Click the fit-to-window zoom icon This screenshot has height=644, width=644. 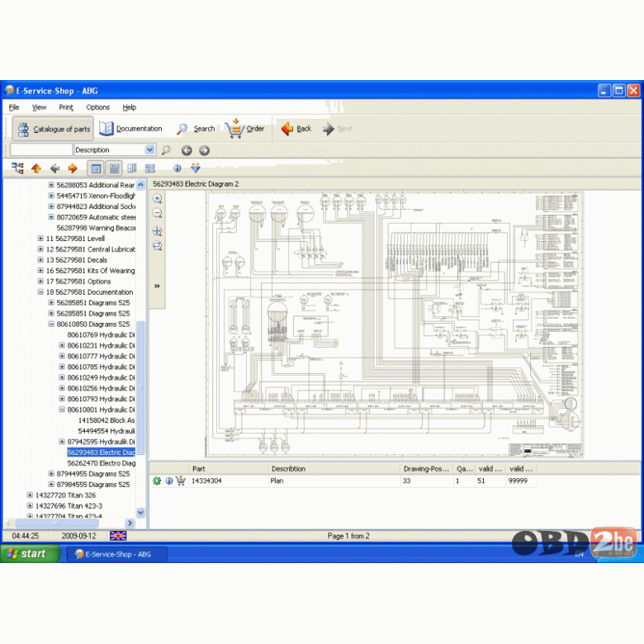158,246
